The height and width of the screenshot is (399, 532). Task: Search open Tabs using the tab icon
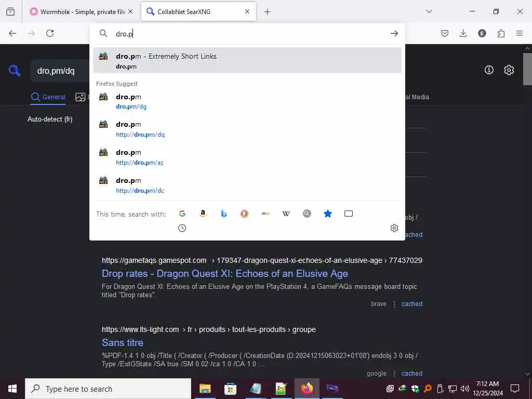pyautogui.click(x=349, y=214)
